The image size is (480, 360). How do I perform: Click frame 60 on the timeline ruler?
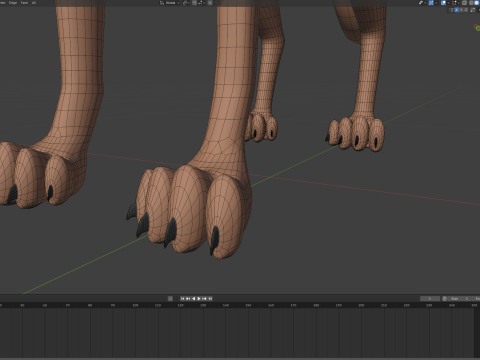coord(45,305)
